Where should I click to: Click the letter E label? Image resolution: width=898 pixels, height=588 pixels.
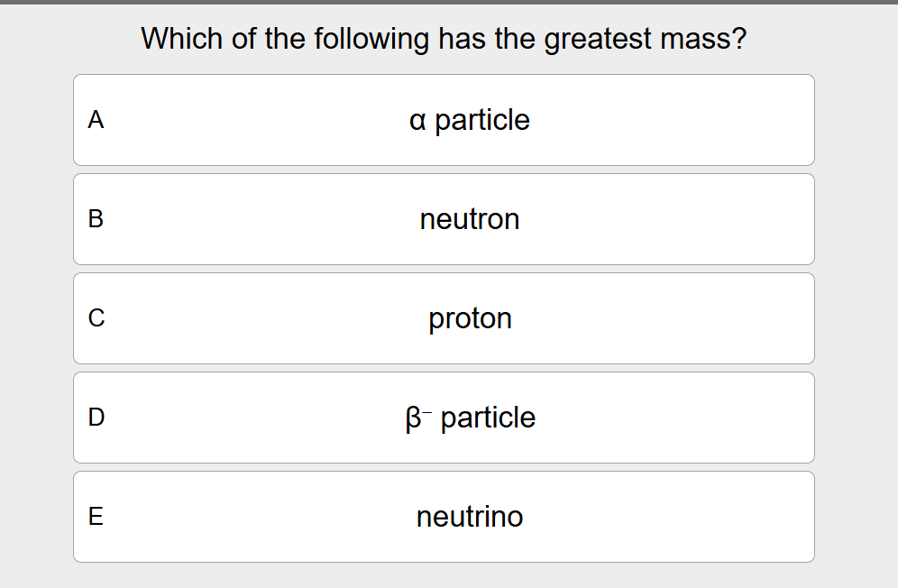click(96, 517)
